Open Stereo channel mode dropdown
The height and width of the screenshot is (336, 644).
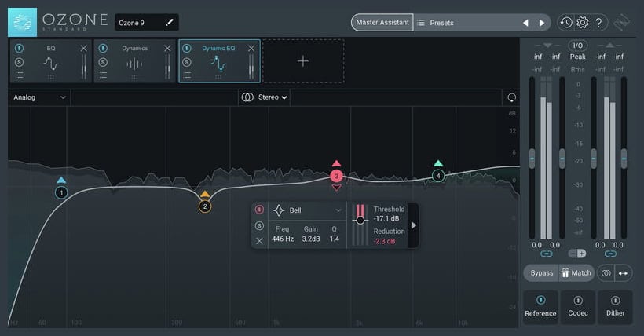[x=264, y=97]
